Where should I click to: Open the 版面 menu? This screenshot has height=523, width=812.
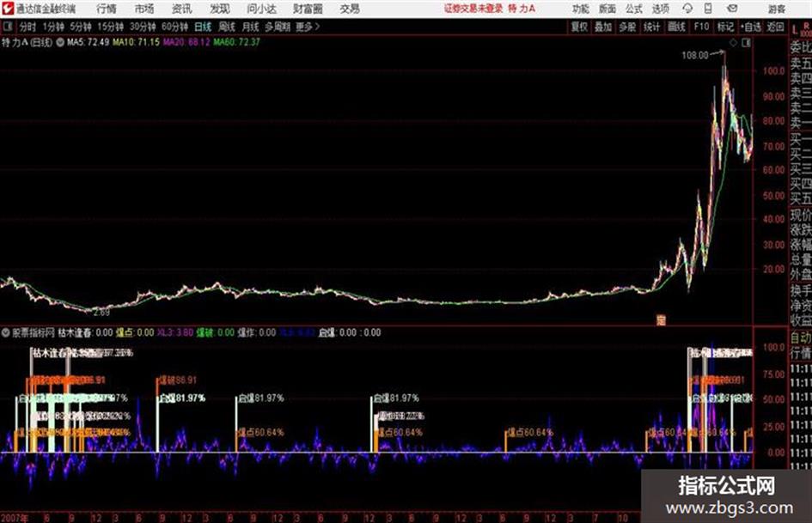(x=607, y=9)
